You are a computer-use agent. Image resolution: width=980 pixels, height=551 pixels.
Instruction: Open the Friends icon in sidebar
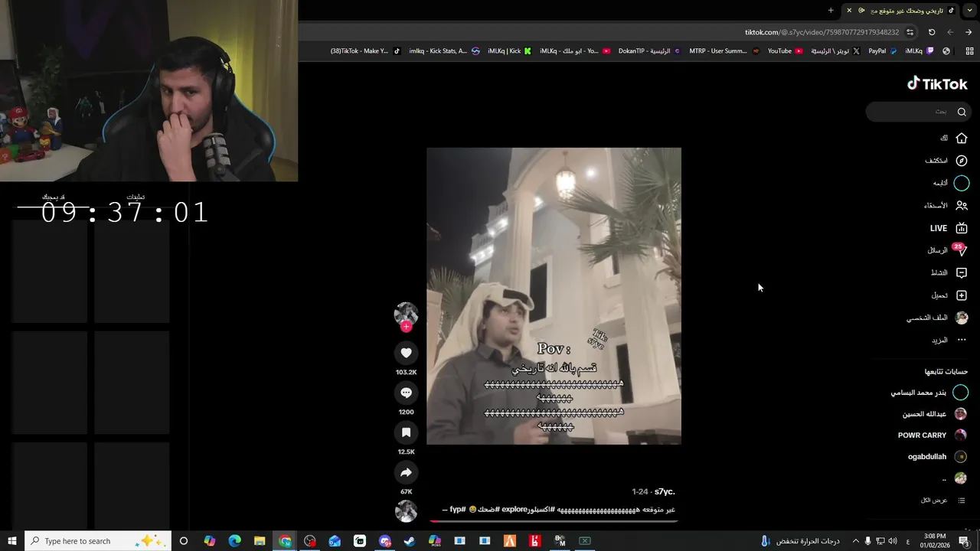(962, 205)
